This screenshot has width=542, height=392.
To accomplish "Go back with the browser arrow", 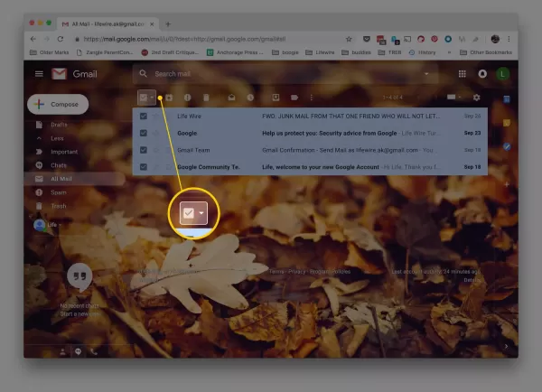I will 33,39.
